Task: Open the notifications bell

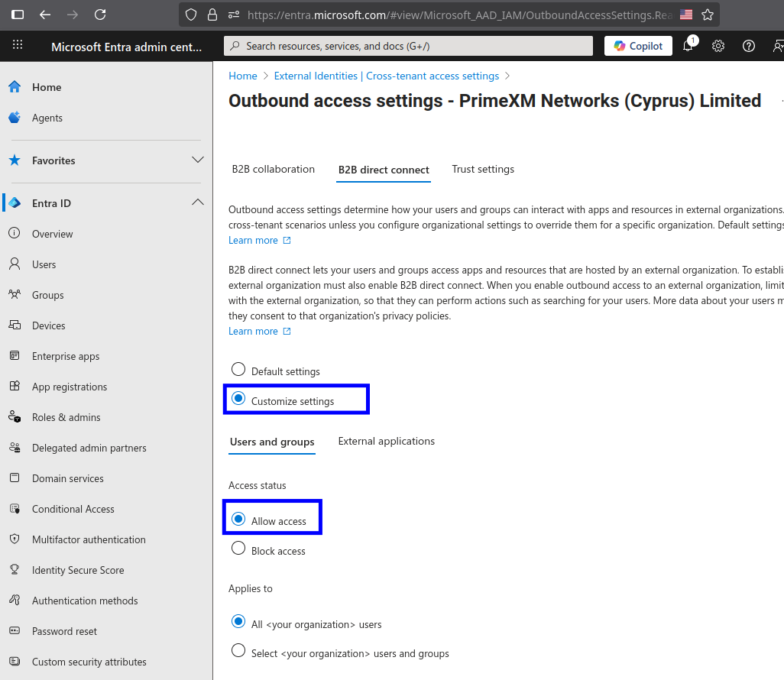Action: point(688,46)
